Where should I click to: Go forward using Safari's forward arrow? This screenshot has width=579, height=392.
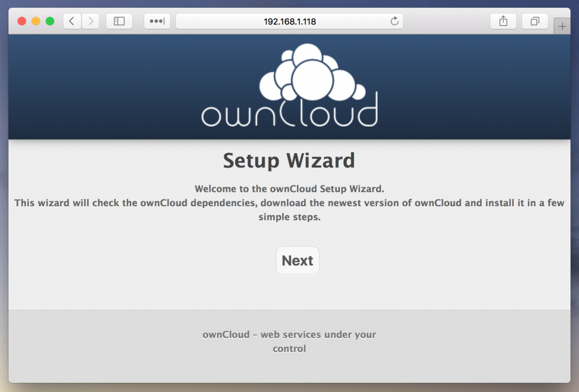click(90, 21)
